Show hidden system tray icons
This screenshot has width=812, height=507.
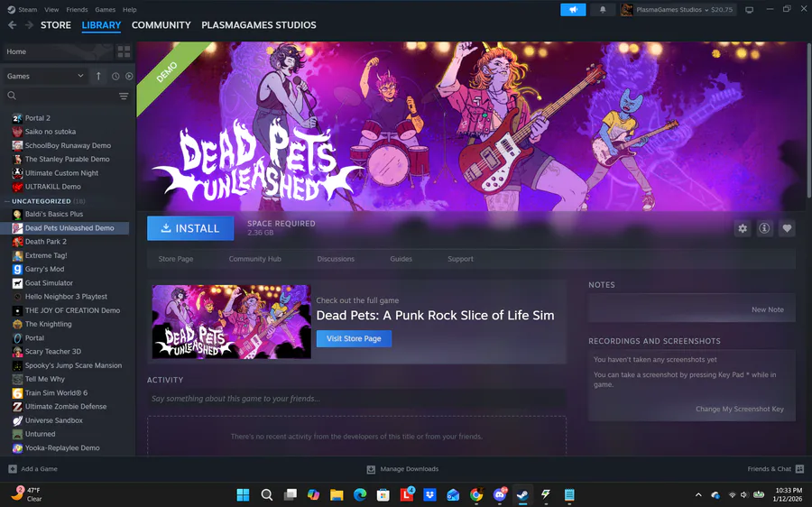pyautogui.click(x=698, y=494)
